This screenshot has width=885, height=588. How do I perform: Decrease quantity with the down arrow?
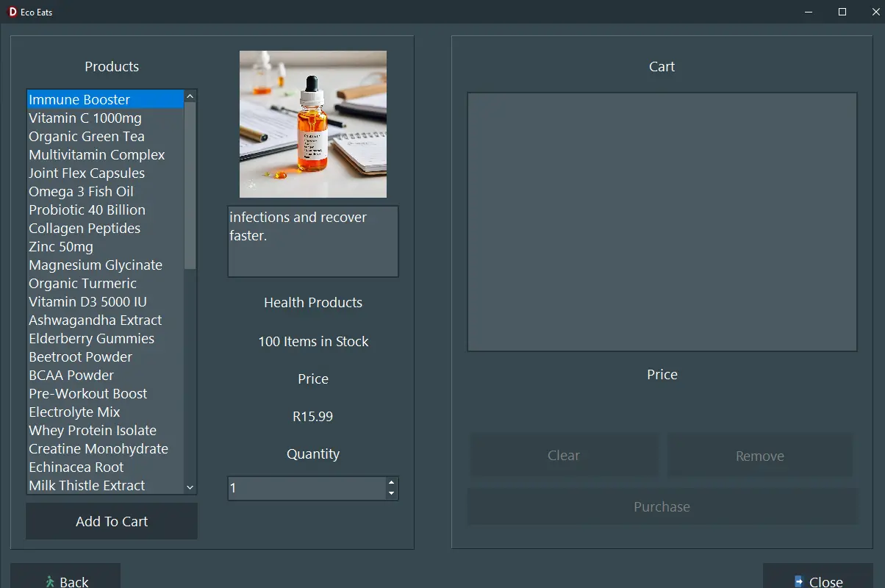click(x=391, y=494)
